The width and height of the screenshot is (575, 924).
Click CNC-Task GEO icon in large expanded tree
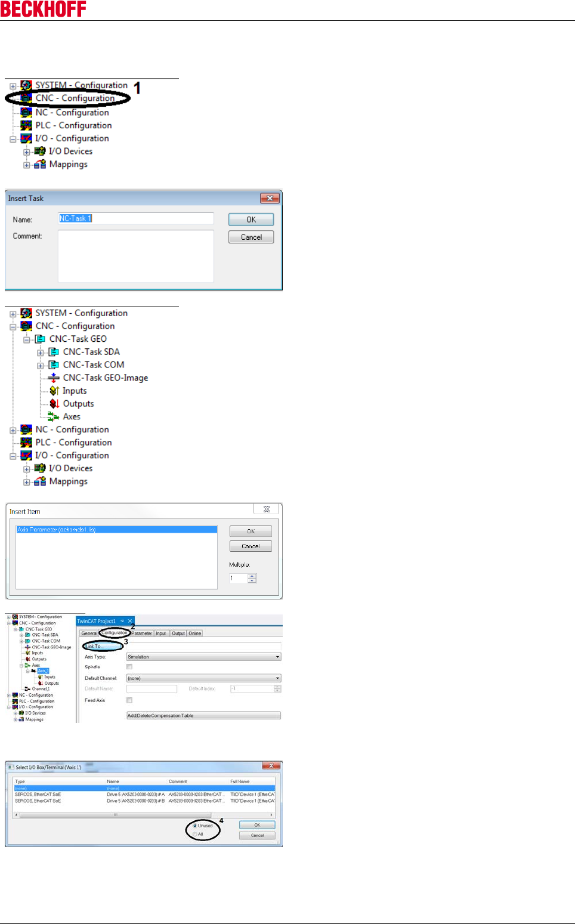click(40, 339)
